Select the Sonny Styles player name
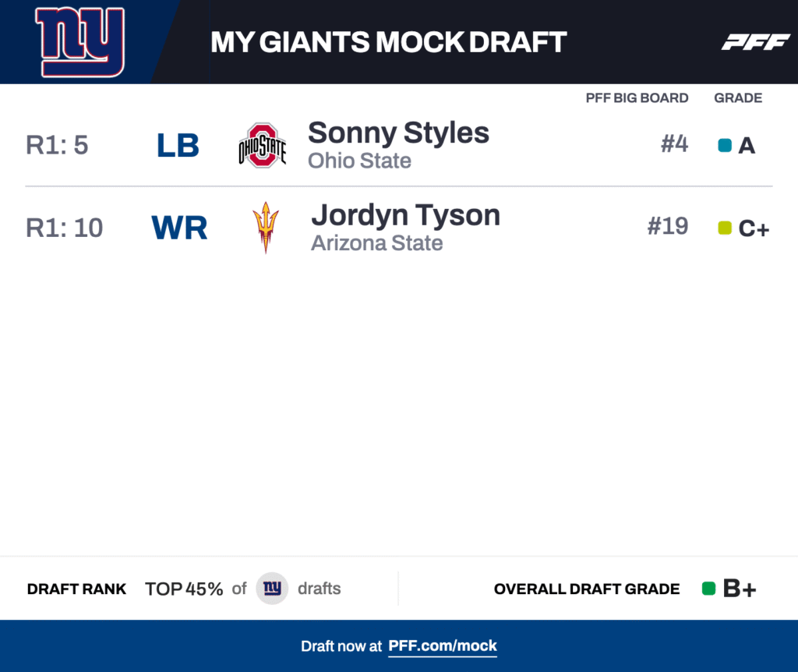Viewport: 798px width, 672px height. tap(398, 133)
